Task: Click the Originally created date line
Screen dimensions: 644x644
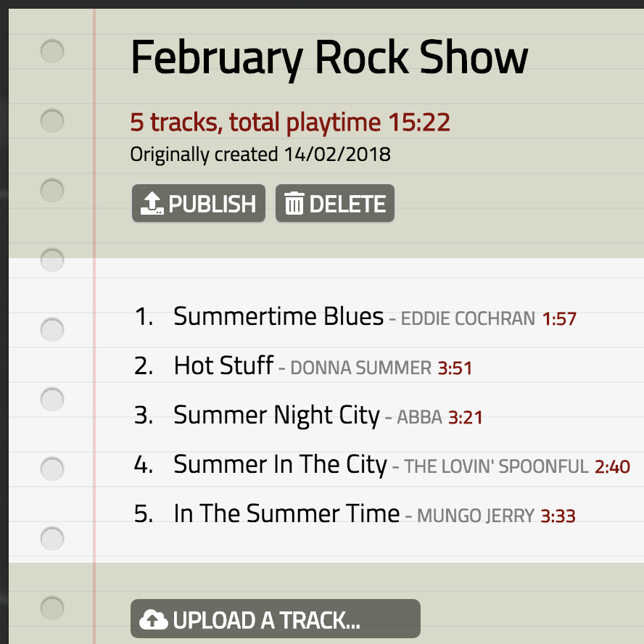Action: pos(260,154)
